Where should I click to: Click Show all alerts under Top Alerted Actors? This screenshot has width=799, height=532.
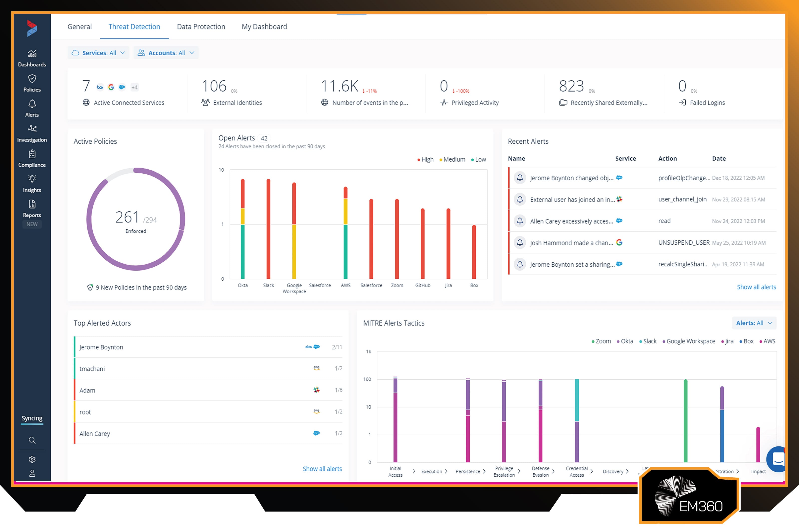click(x=322, y=469)
